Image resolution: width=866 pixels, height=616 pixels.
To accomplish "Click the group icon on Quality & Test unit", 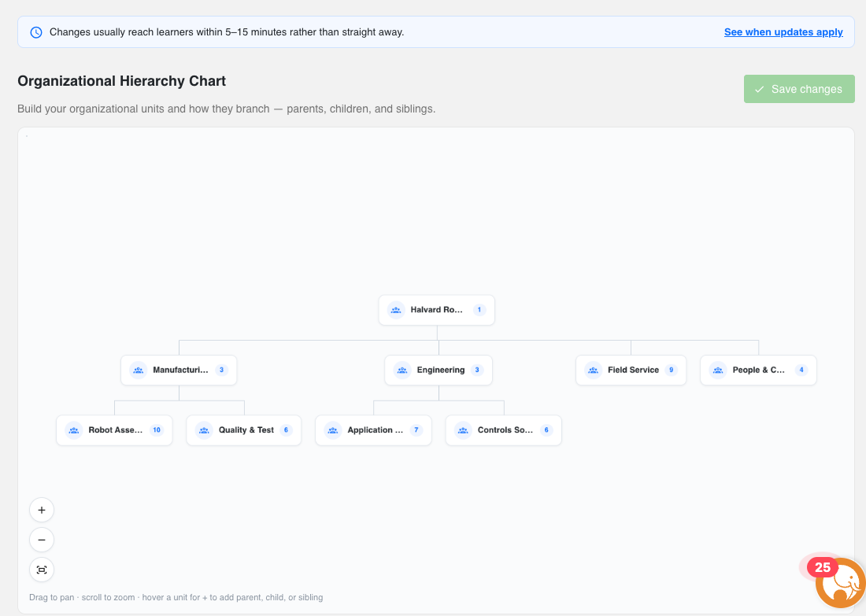I will point(204,430).
